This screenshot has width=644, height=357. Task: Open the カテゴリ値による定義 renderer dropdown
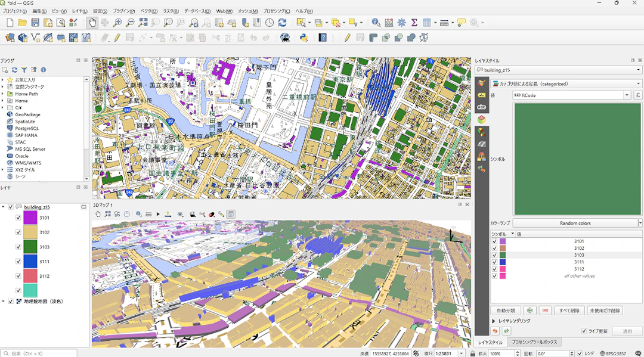566,83
